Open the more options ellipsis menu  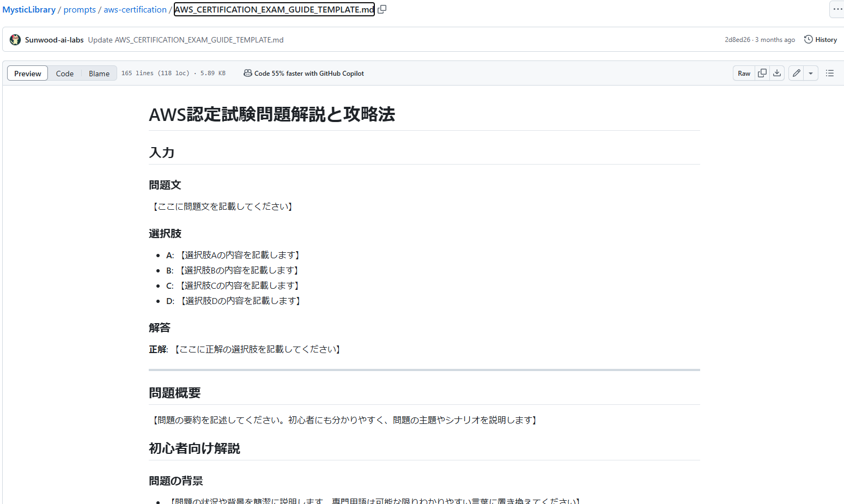[837, 9]
